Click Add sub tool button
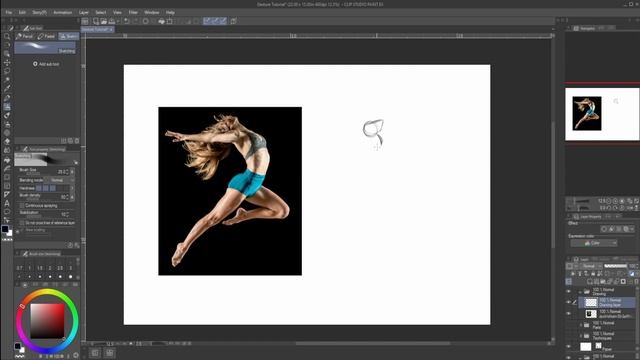This screenshot has width=640, height=360. tap(46, 64)
